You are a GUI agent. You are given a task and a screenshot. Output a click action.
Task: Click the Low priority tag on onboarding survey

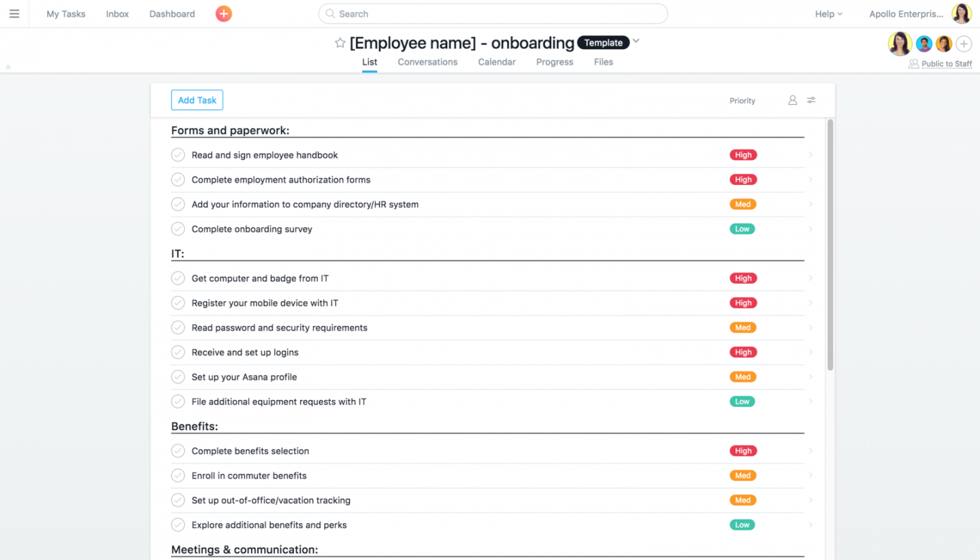(742, 229)
